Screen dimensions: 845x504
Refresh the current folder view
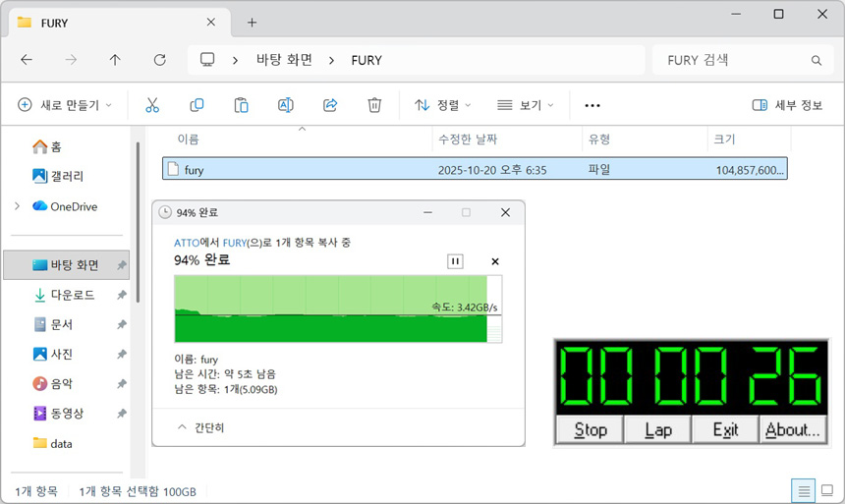tap(160, 60)
